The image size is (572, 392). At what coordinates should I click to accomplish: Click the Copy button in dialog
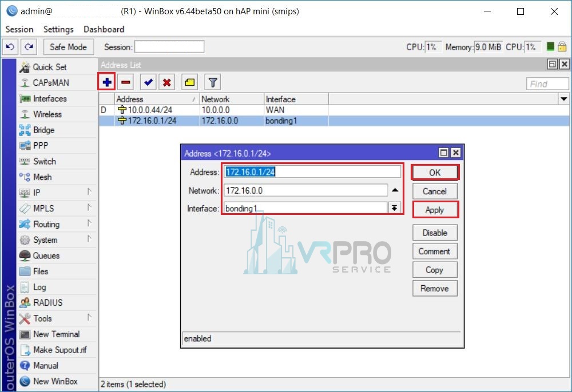(x=435, y=270)
